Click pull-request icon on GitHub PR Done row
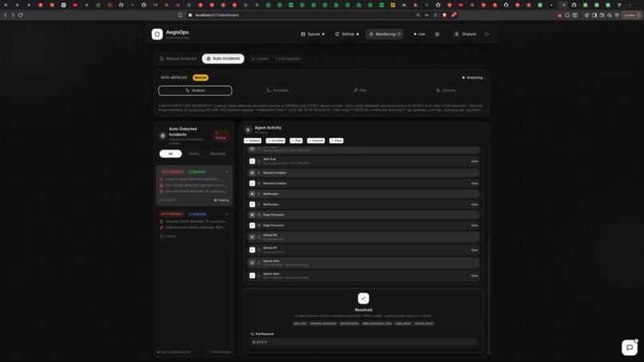The image size is (644, 362). (x=259, y=250)
